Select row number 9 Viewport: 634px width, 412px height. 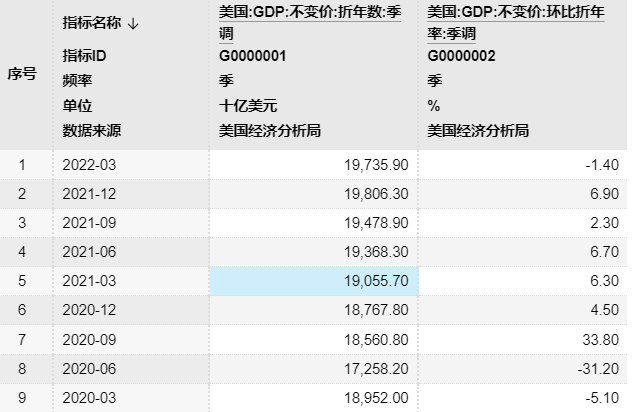click(22, 397)
